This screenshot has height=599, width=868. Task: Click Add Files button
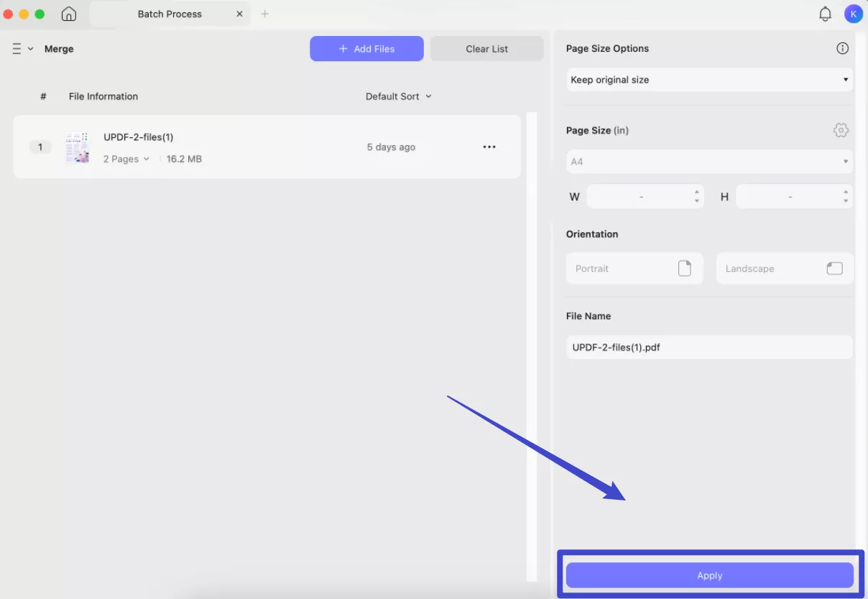click(366, 48)
